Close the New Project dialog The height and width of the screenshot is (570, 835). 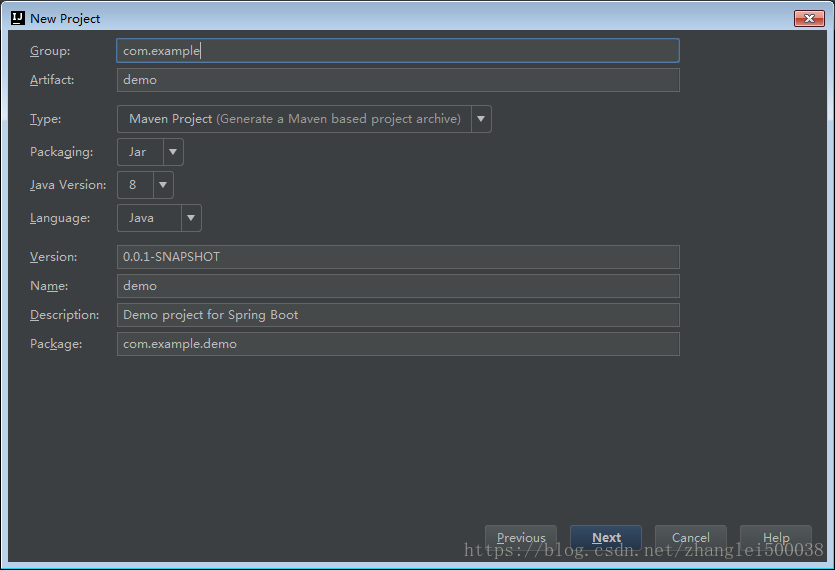808,18
